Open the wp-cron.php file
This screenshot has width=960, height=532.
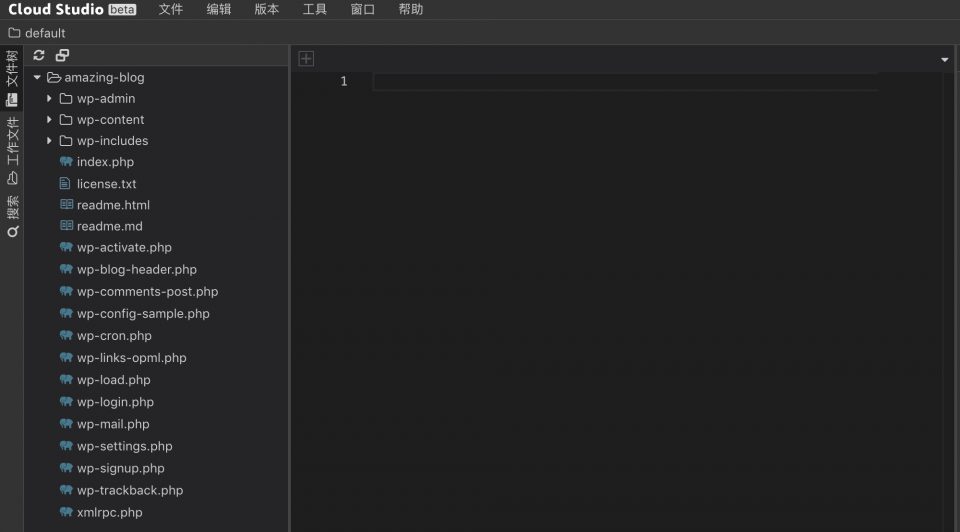(114, 335)
